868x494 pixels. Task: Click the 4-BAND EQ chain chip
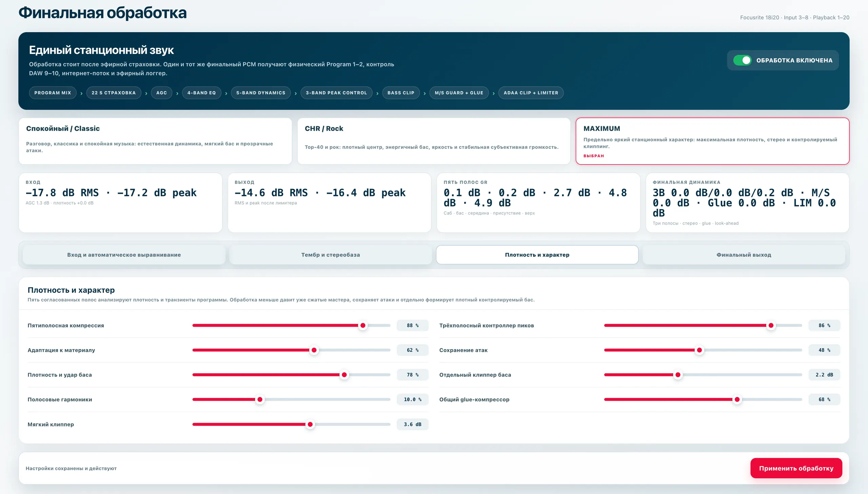click(201, 93)
